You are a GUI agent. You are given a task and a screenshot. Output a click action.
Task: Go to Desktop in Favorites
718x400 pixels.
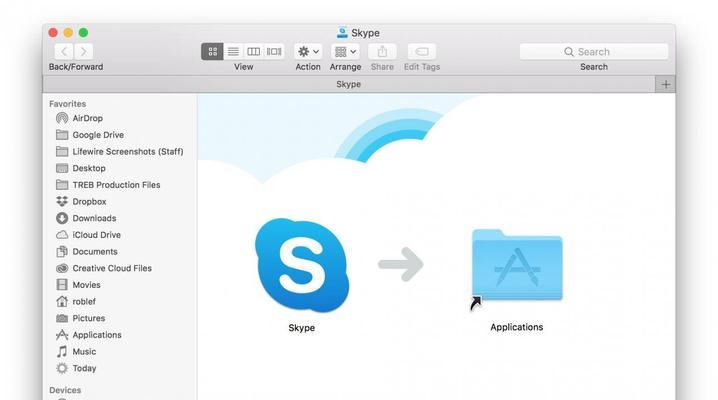81,168
